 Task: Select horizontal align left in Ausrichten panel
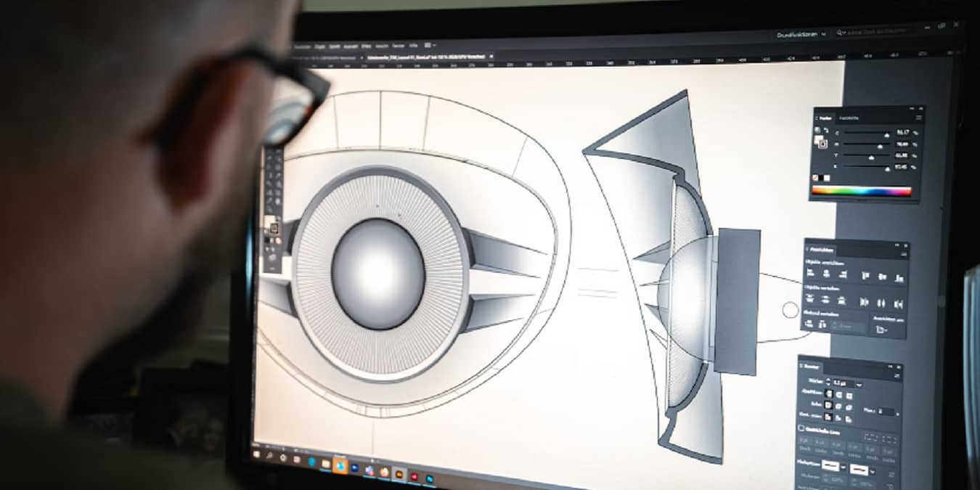811,273
